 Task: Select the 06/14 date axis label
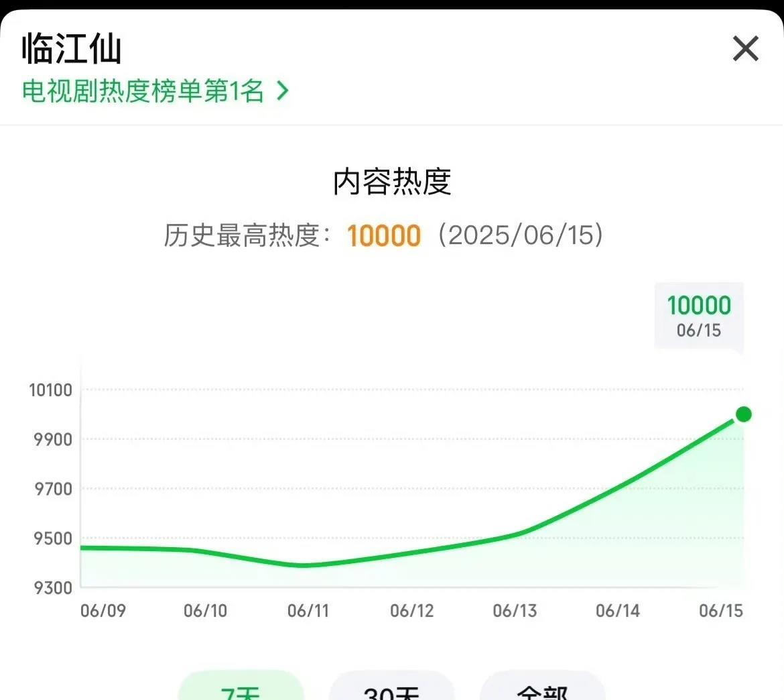(618, 611)
